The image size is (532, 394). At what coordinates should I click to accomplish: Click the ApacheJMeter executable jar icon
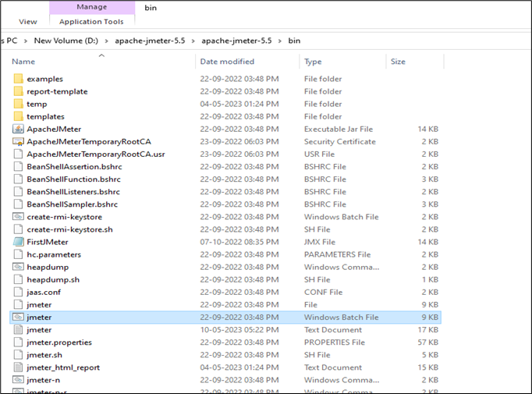coord(18,129)
